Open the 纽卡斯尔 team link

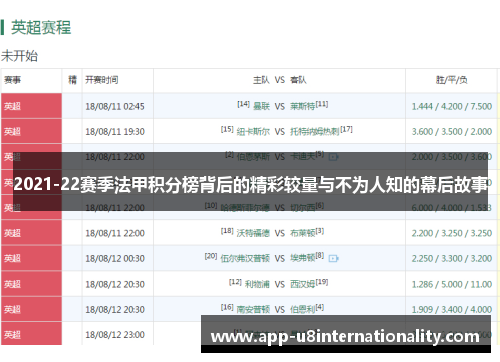(x=253, y=132)
